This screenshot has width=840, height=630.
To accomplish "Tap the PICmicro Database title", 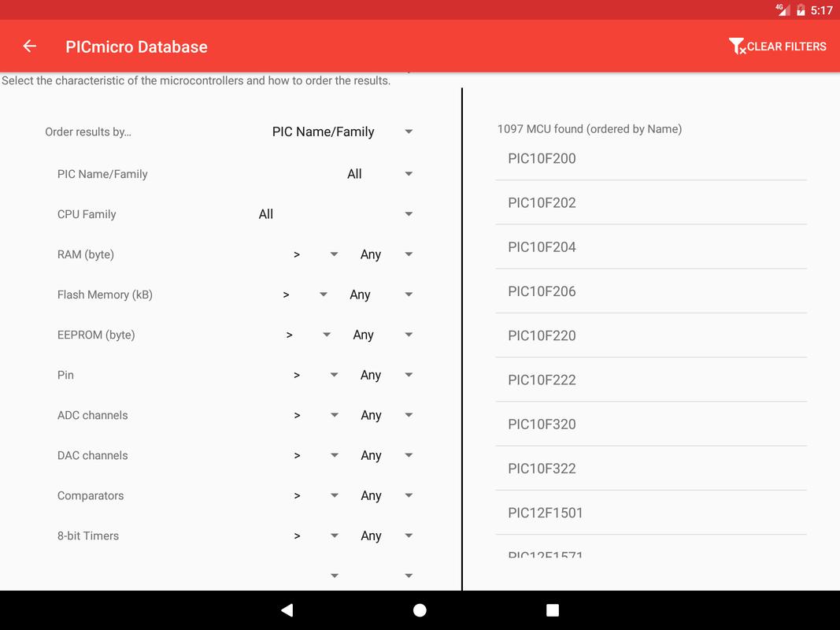I will click(137, 46).
